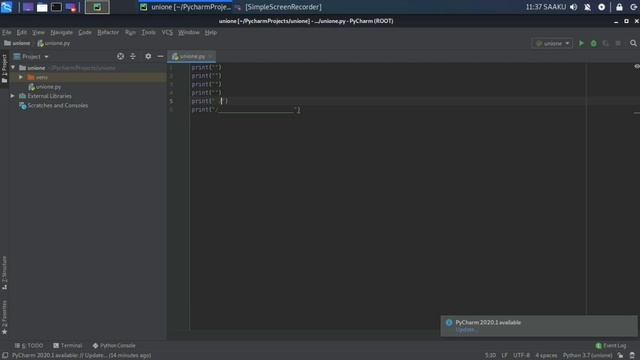Toggle the Favorites vertical tool window tab
The image size is (640, 360).
[4, 318]
